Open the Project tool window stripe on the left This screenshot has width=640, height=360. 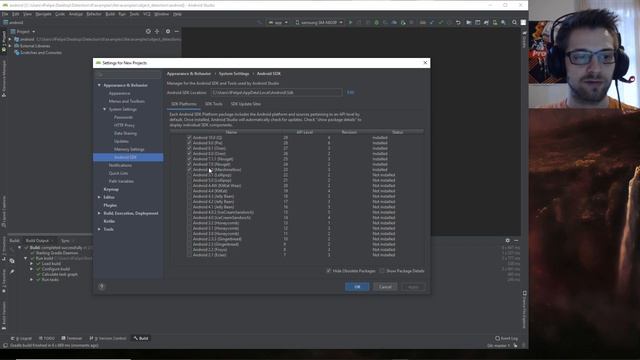pos(4,41)
